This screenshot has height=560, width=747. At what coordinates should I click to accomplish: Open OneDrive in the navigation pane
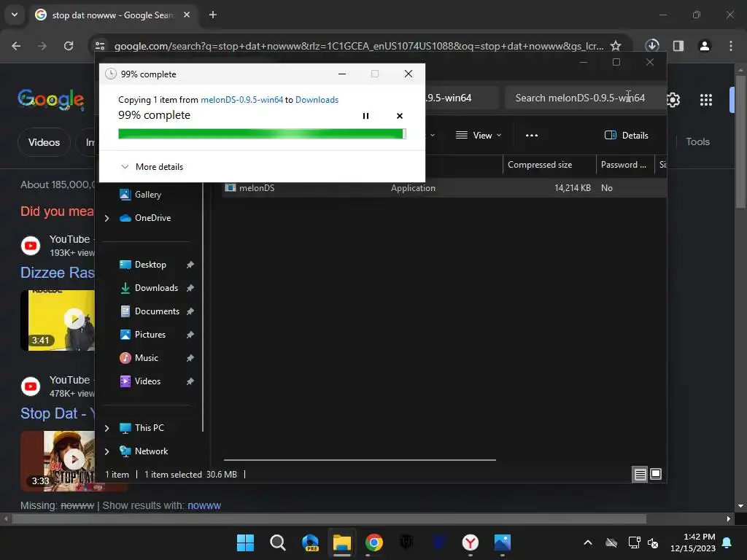point(152,217)
